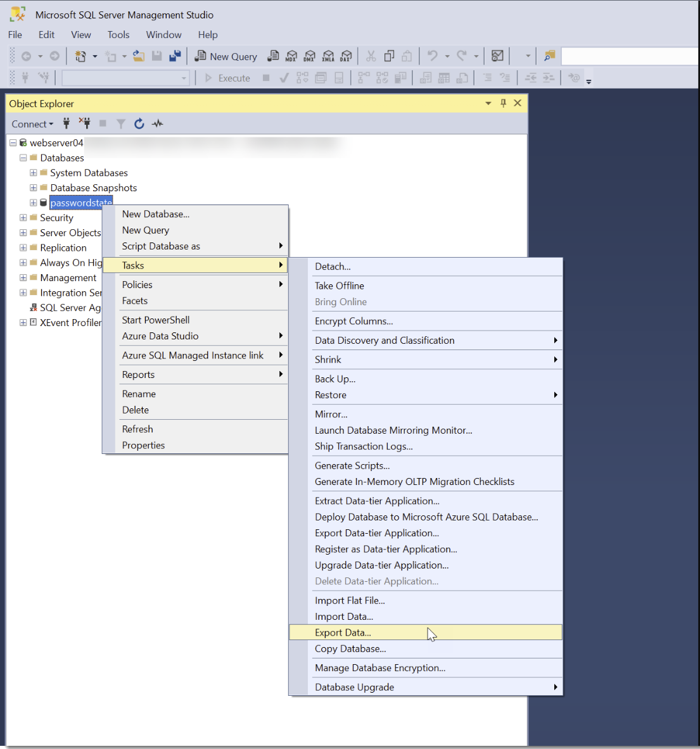Choose Detach... from Tasks submenu
Screen dimensions: 700x749
pyautogui.click(x=426, y=267)
